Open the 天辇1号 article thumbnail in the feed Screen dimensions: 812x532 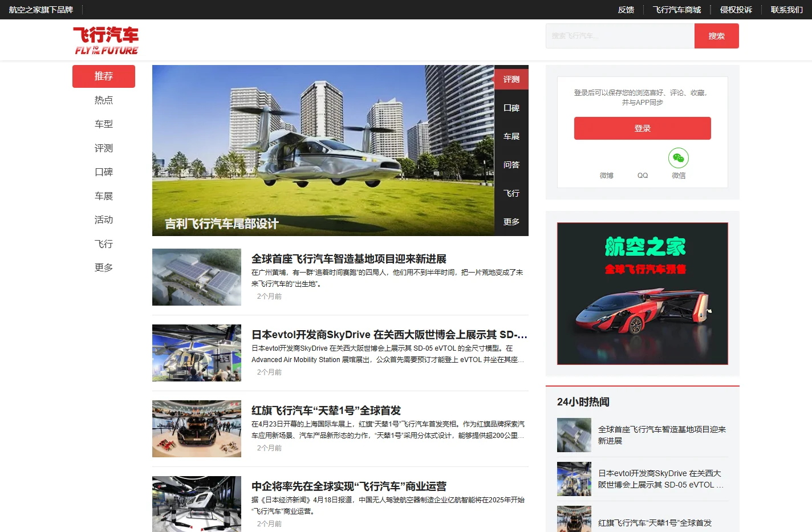point(197,429)
